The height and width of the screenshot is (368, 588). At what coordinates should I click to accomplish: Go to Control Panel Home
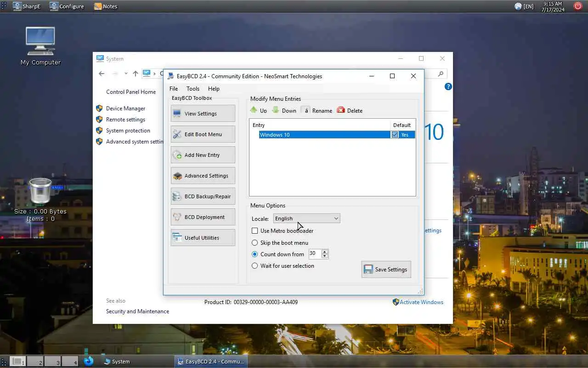pyautogui.click(x=131, y=92)
